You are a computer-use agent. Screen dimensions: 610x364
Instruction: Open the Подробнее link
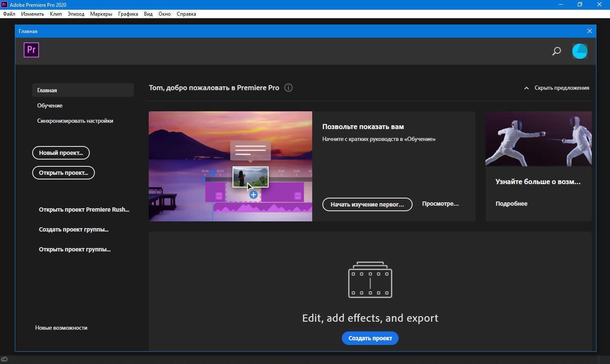pos(511,204)
